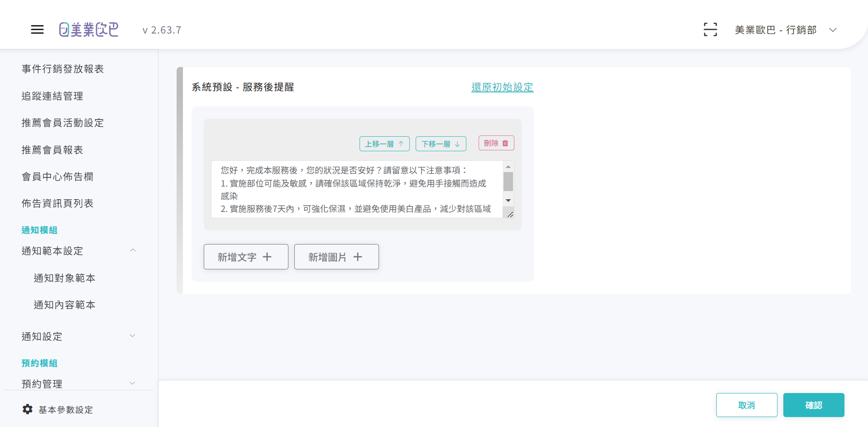Click the text area resize handle
The image size is (868, 427).
pyautogui.click(x=510, y=214)
